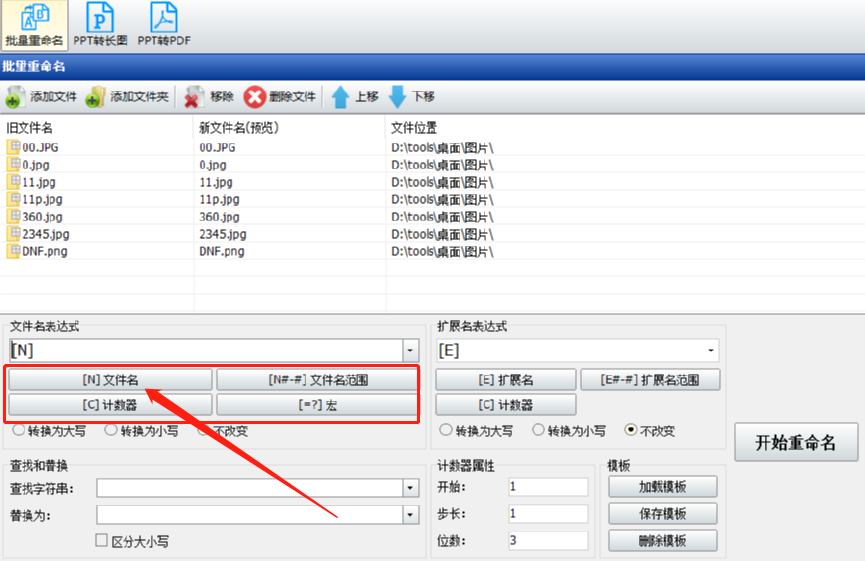Click 添加文件 toolbar button

pyautogui.click(x=41, y=97)
